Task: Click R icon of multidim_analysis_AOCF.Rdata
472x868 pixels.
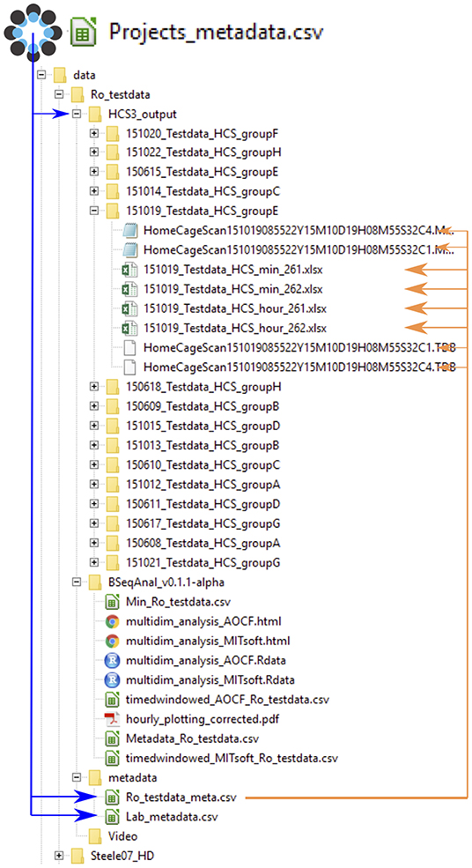Action: 113,660
